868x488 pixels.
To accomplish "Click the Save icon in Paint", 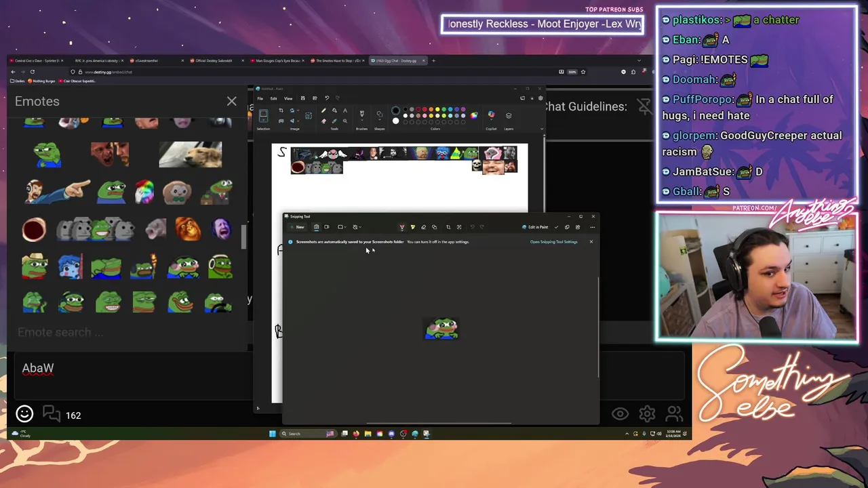I will (303, 98).
